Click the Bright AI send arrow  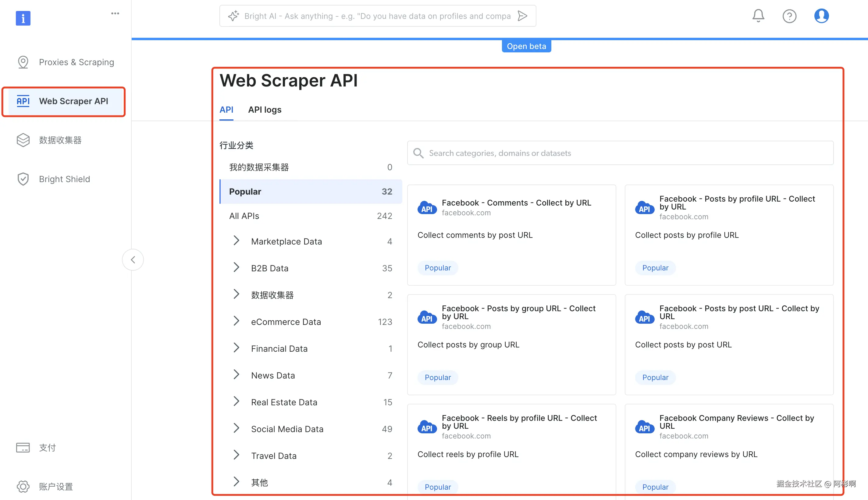[x=522, y=16]
